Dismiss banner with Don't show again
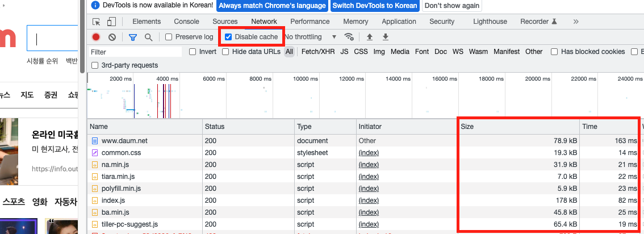644x234 pixels. click(452, 6)
